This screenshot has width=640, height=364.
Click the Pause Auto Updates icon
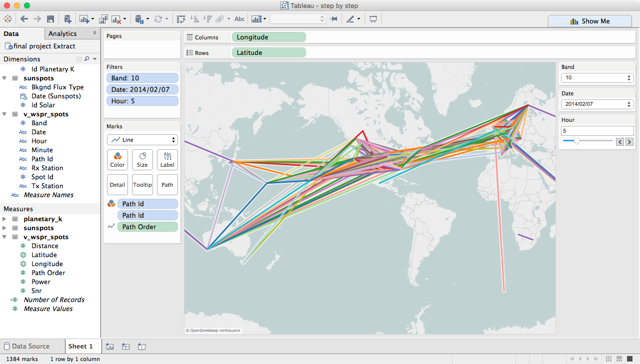tap(139, 19)
